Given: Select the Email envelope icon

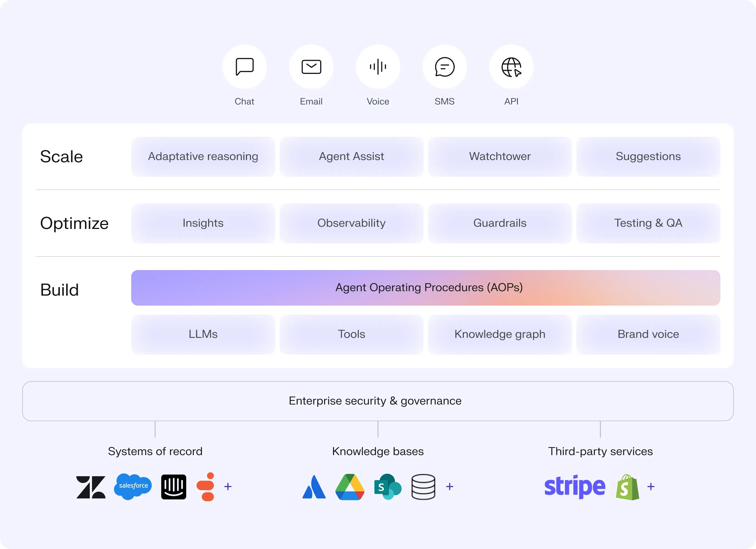Looking at the screenshot, I should (311, 67).
